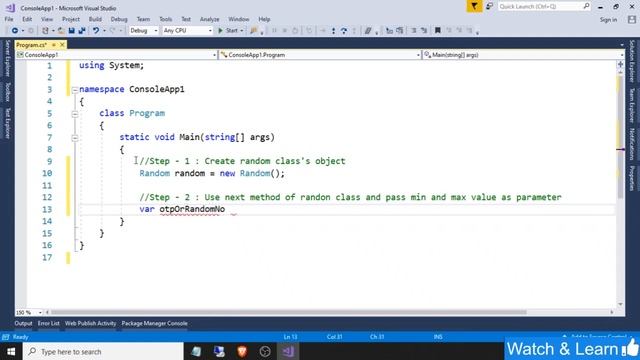Open the Build menu
This screenshot has height=360, width=640.
(x=95, y=19)
